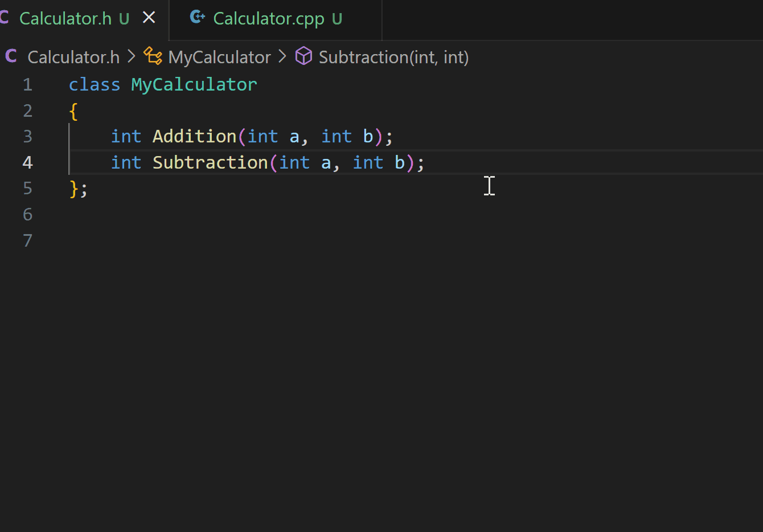Switch to the Calculator.cpp tab
Image resolution: width=763 pixels, height=532 pixels.
pyautogui.click(x=268, y=19)
